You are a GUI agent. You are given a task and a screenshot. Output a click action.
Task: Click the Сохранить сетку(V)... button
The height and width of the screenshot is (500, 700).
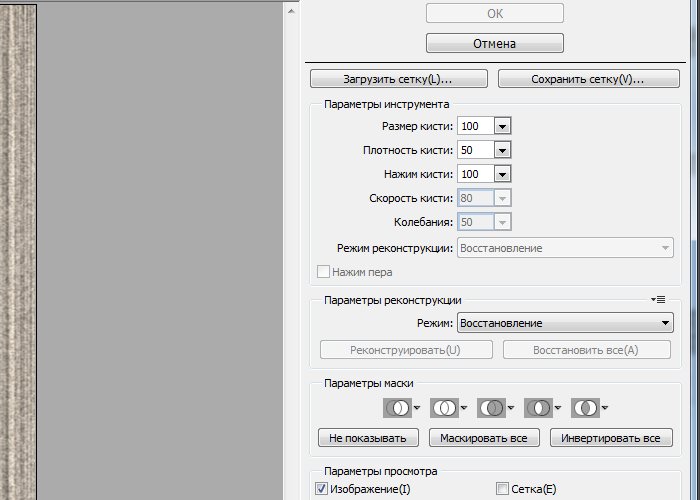click(x=585, y=78)
